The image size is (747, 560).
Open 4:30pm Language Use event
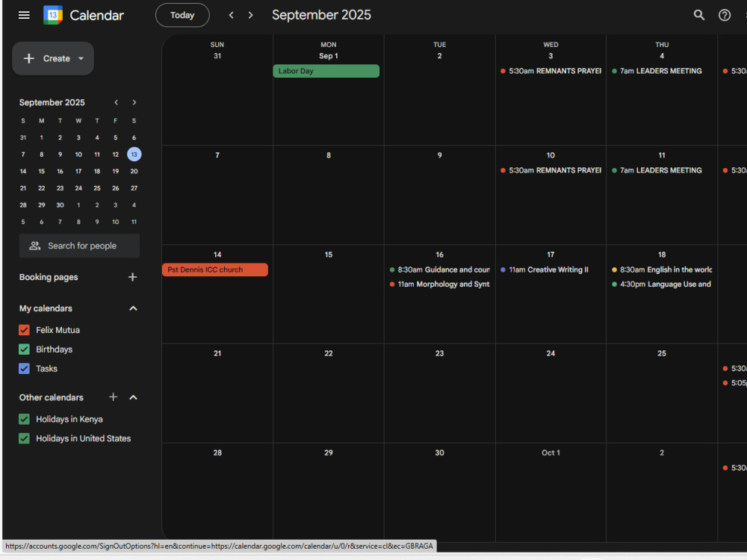click(662, 284)
